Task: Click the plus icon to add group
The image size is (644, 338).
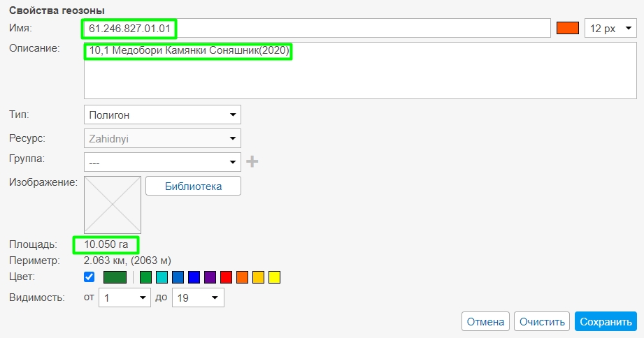Action: point(252,162)
